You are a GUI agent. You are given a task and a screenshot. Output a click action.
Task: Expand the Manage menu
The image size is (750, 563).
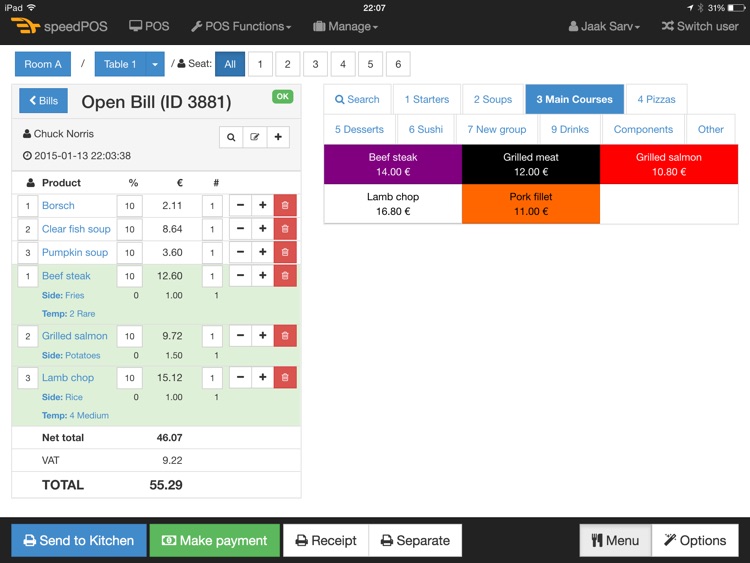345,26
